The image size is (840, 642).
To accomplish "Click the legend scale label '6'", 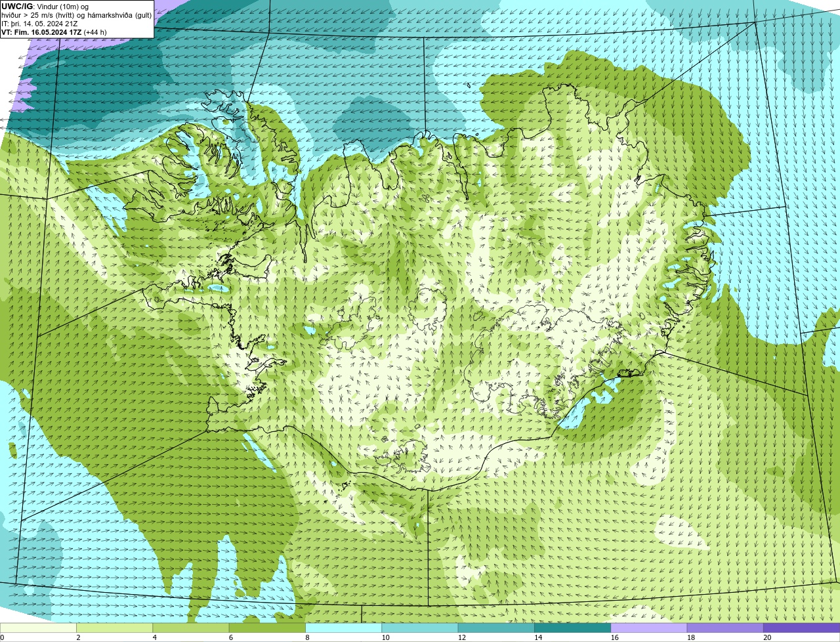I will [x=230, y=637].
